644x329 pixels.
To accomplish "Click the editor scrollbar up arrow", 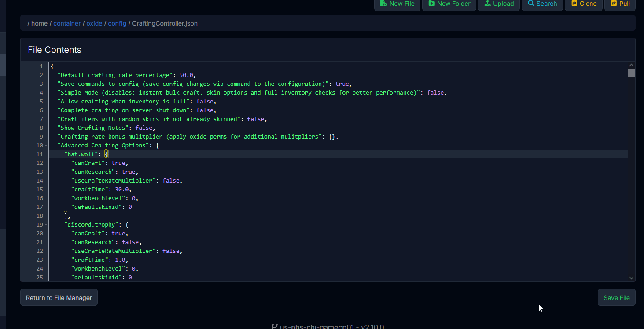I will 632,65.
